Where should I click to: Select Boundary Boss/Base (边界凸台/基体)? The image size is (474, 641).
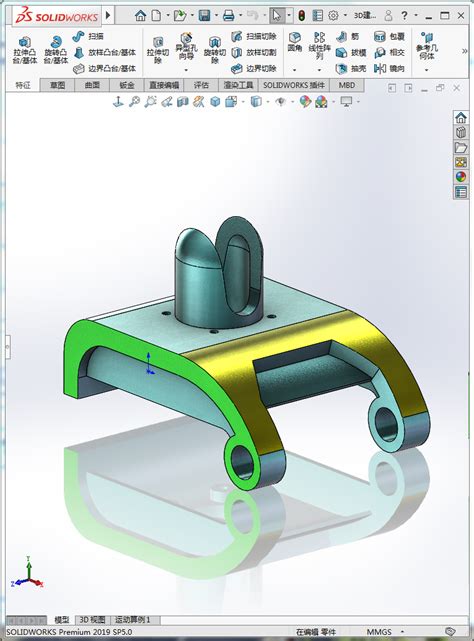tap(105, 68)
